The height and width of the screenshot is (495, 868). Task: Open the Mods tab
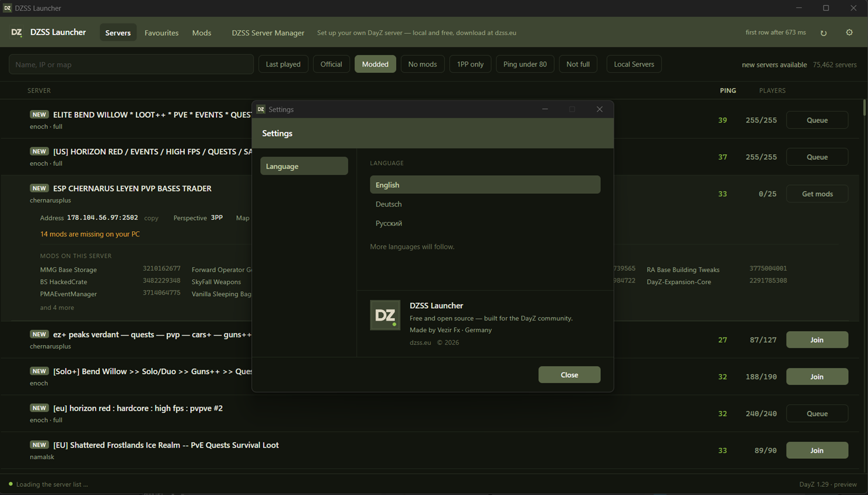[x=202, y=33]
